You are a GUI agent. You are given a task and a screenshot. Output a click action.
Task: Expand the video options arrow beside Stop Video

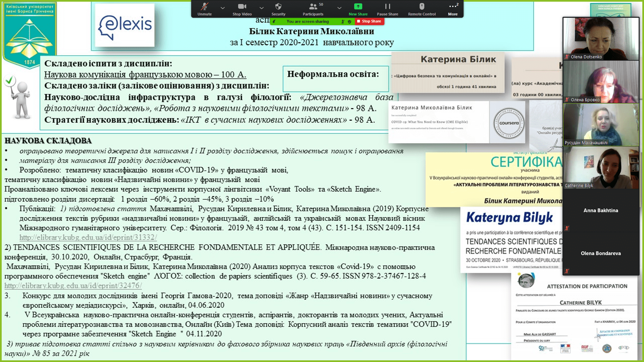[x=262, y=8]
